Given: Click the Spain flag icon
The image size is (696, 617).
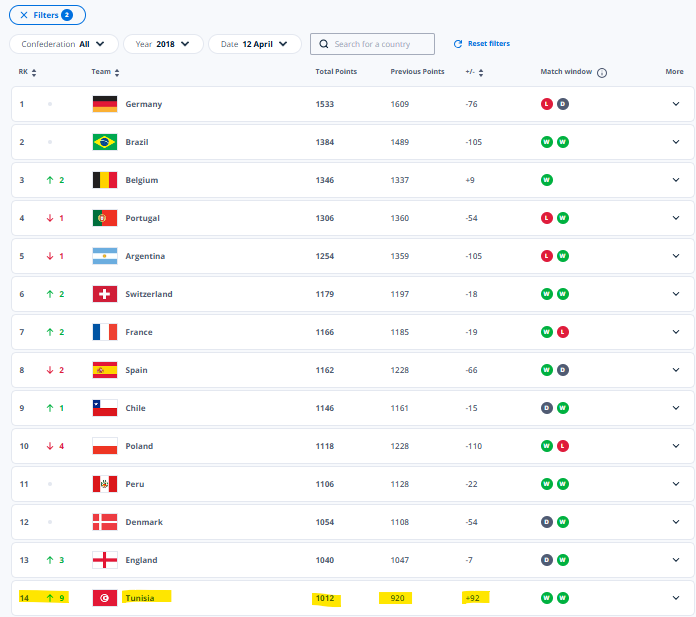Looking at the screenshot, I should coord(105,370).
